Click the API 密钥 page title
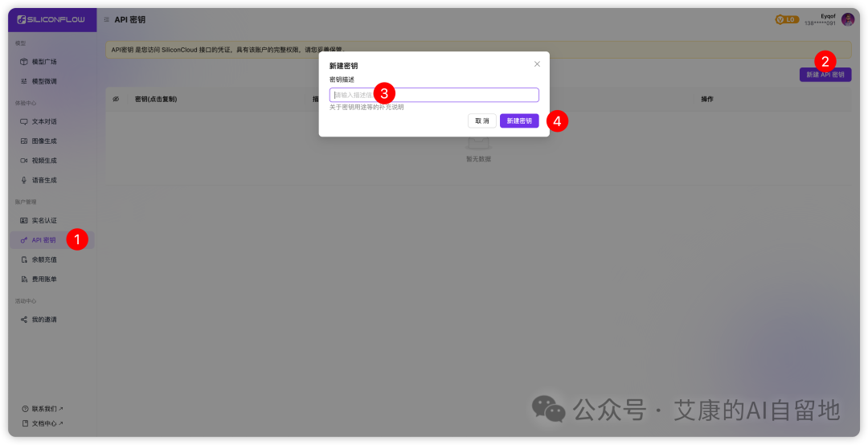This screenshot has height=445, width=868. (x=130, y=20)
